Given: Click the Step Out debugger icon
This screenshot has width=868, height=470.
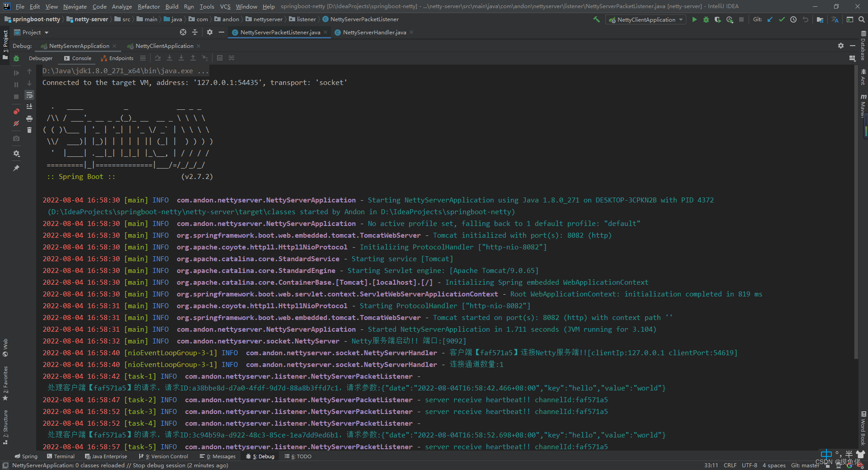Looking at the screenshot, I should 193,58.
